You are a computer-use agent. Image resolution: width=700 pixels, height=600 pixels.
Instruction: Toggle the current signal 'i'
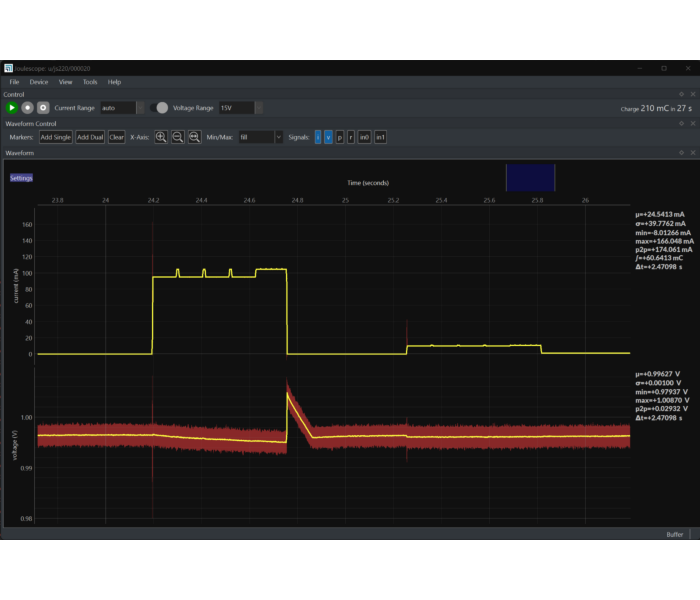click(318, 137)
